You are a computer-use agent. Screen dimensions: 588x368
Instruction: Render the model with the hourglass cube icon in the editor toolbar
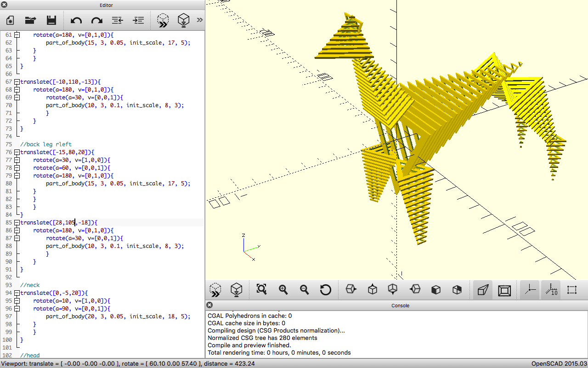(x=184, y=20)
